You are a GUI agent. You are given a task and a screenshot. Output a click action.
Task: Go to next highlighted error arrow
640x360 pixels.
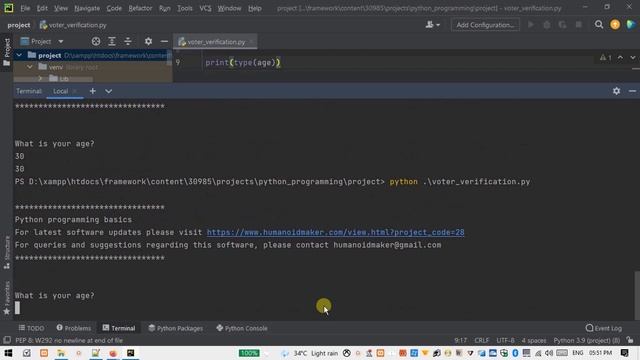[x=633, y=58]
